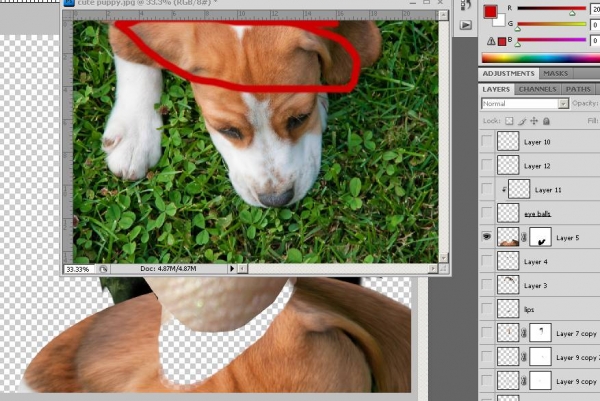Image resolution: width=600 pixels, height=401 pixels.
Task: Select the bottom Layer 9 copy mask thumbnail
Action: point(540,381)
